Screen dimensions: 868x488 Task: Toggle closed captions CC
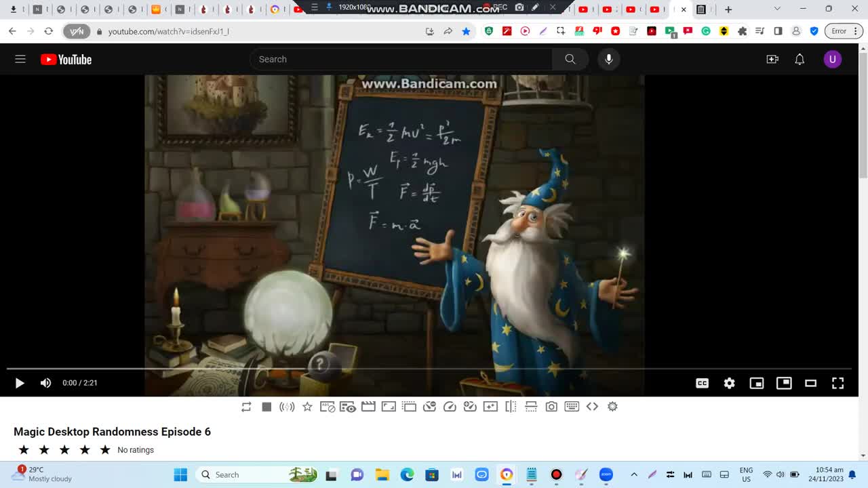click(702, 383)
